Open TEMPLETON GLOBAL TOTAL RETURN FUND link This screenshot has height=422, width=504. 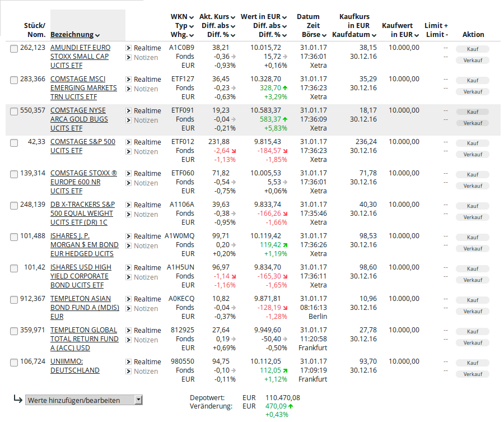coord(85,338)
